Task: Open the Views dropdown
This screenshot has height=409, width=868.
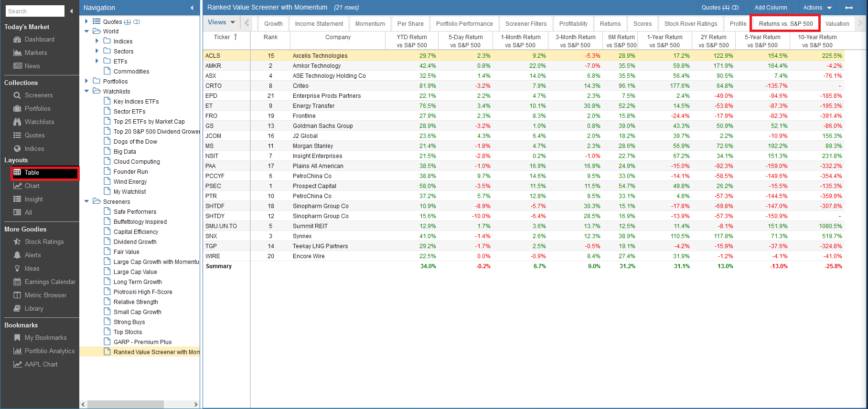Action: pos(221,22)
